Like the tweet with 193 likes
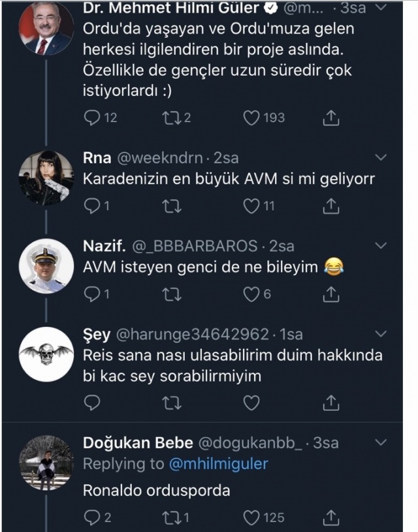The height and width of the screenshot is (532, 418). 251,118
